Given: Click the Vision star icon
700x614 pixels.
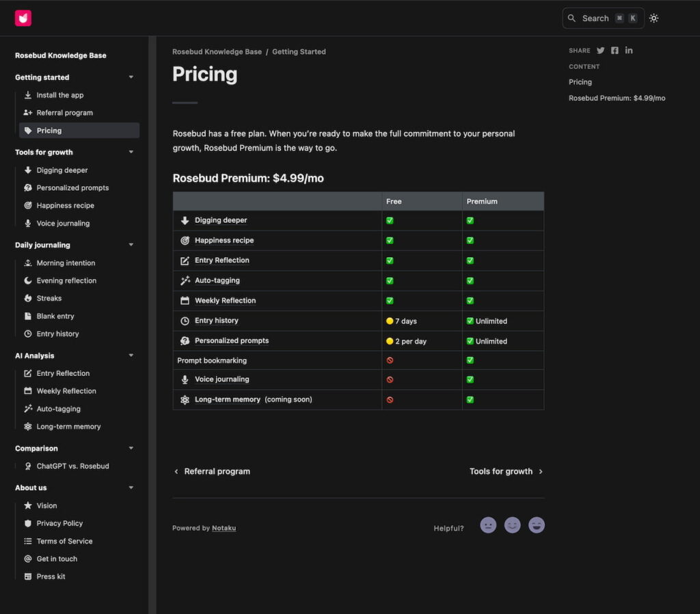Looking at the screenshot, I should tap(27, 505).
